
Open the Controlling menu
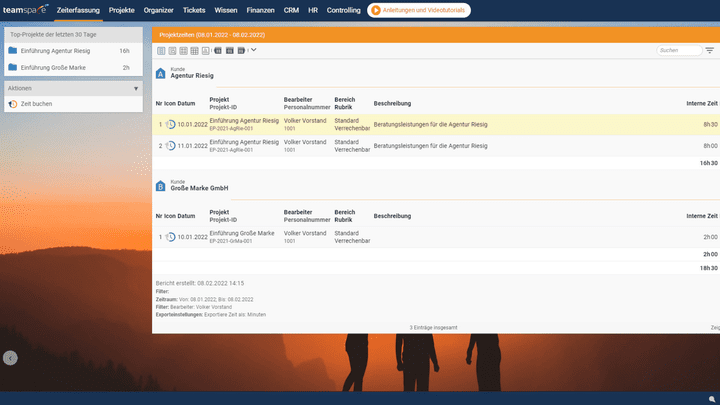[343, 10]
